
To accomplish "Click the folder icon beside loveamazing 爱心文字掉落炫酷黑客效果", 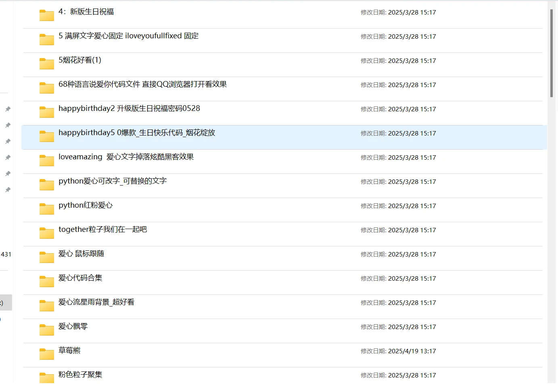I will click(x=46, y=160).
